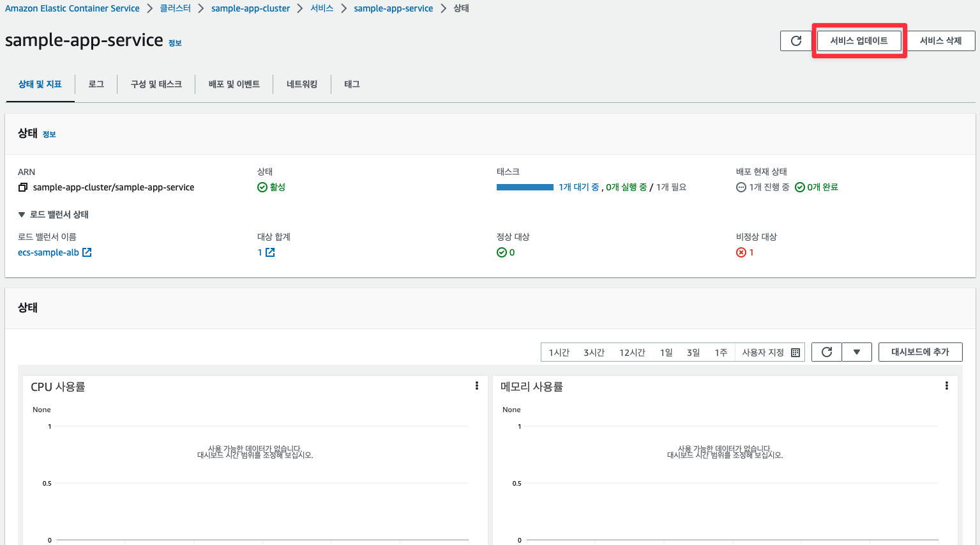980x545 pixels.
Task: Open the 정보 link next to service title
Action: point(175,43)
